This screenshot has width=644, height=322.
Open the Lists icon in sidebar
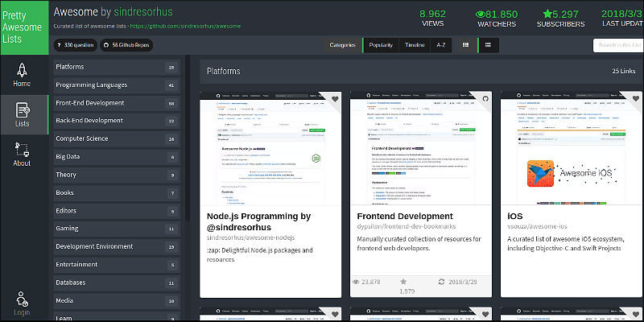tap(22, 110)
